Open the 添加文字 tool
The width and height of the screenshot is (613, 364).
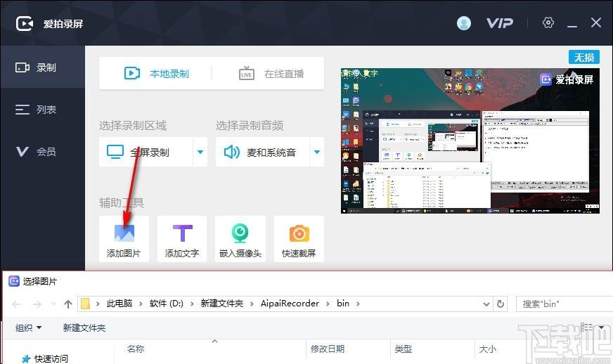182,238
